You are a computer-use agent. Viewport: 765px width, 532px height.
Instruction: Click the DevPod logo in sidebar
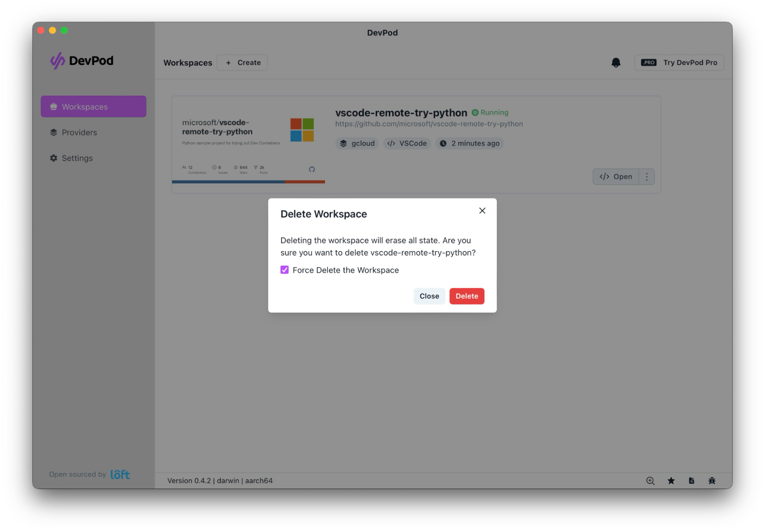point(82,60)
